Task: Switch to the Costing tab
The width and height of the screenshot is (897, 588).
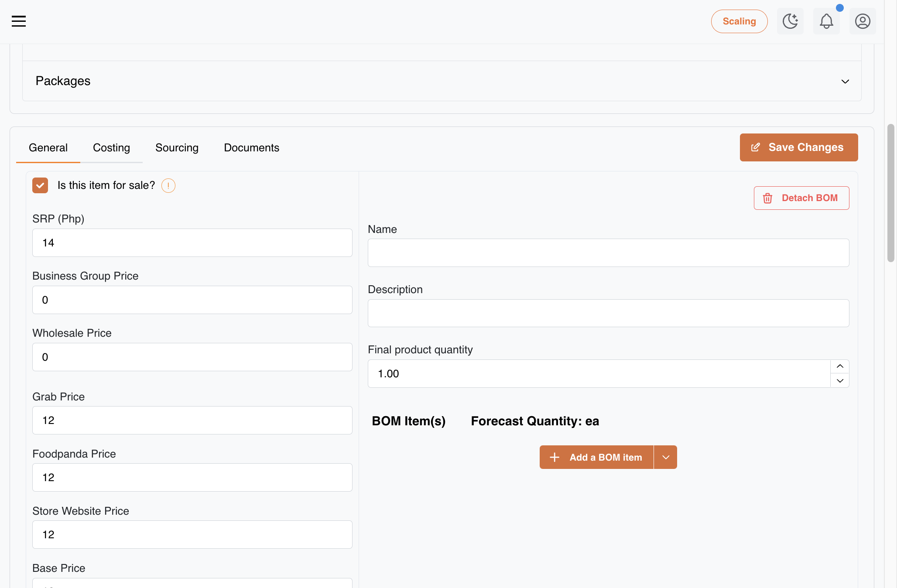Action: point(111,148)
